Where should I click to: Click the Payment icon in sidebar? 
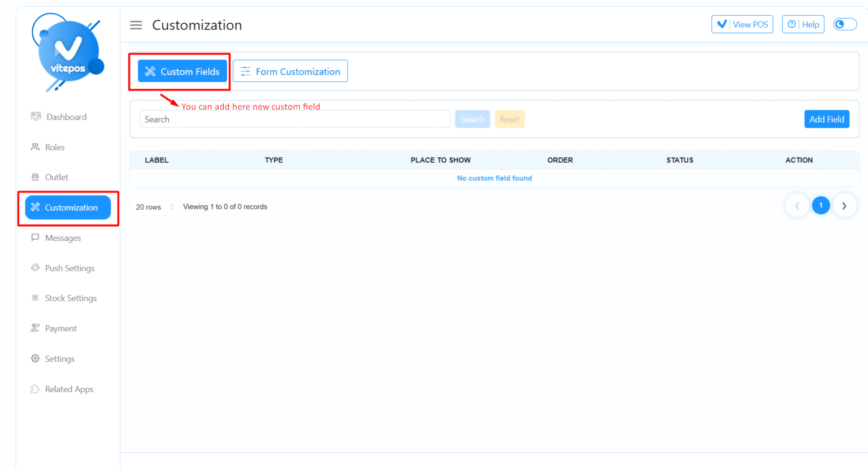35,328
